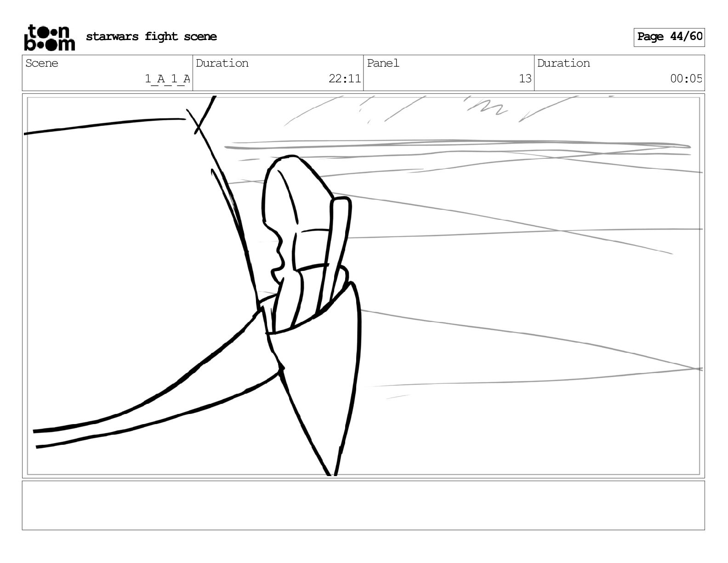Click the 'Duration' label beside Panel
This screenshot has height=563, width=728.
coord(563,63)
